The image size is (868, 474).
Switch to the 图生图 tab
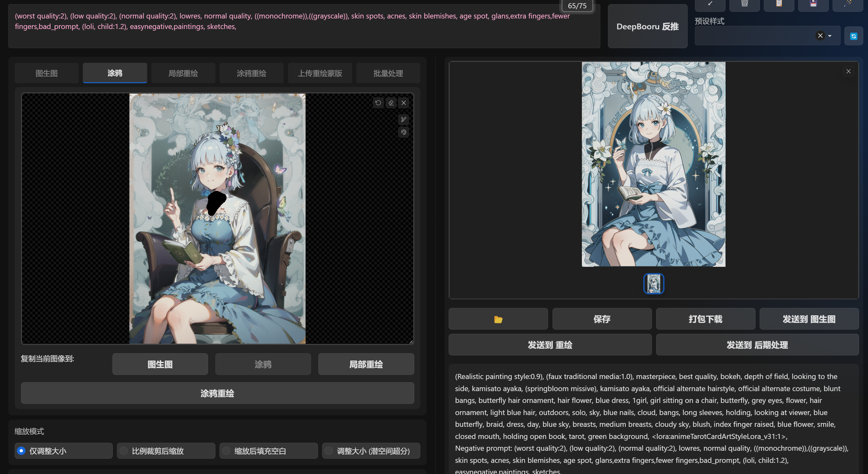coord(47,73)
